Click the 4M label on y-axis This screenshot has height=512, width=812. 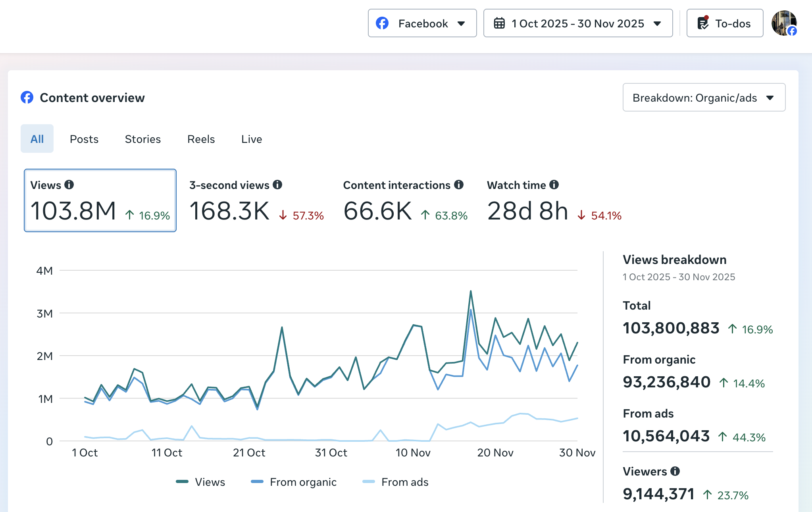tap(44, 271)
